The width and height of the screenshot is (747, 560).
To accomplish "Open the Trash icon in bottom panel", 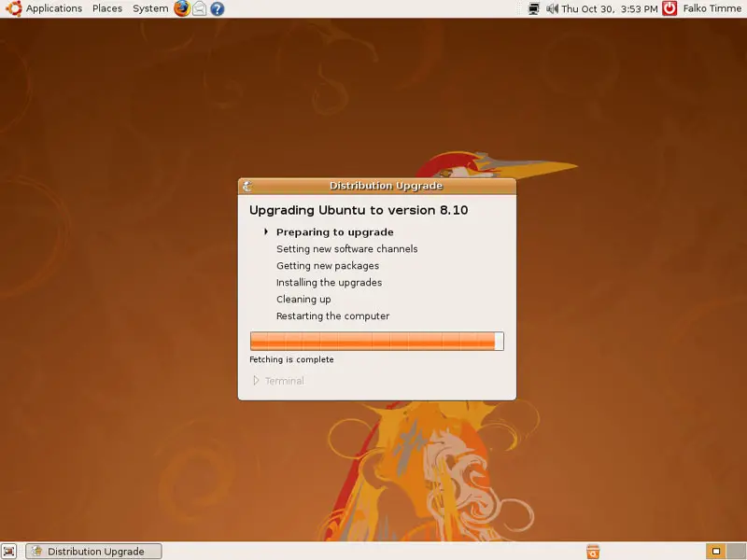I will 592,551.
